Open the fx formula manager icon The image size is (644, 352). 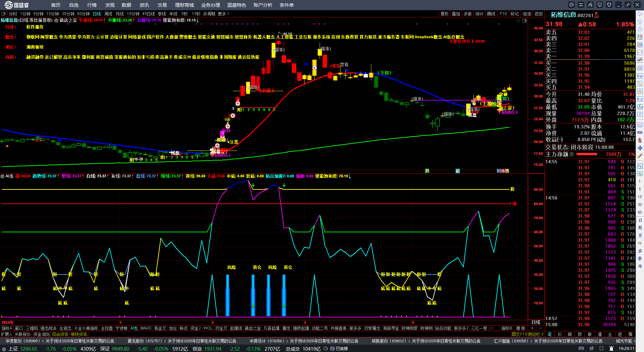(590, 5)
